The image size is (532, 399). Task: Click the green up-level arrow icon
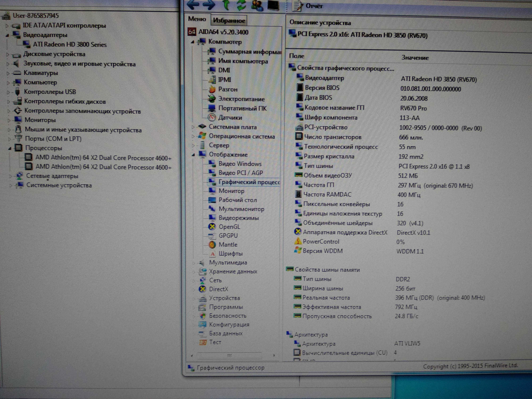tap(226, 5)
